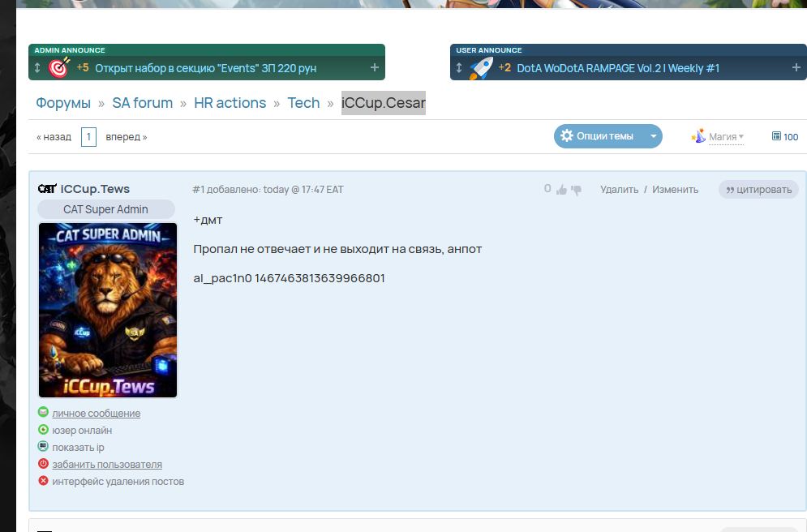Click the 100 posts-per-page counter
Viewport: 807px width, 532px height.
tap(791, 137)
